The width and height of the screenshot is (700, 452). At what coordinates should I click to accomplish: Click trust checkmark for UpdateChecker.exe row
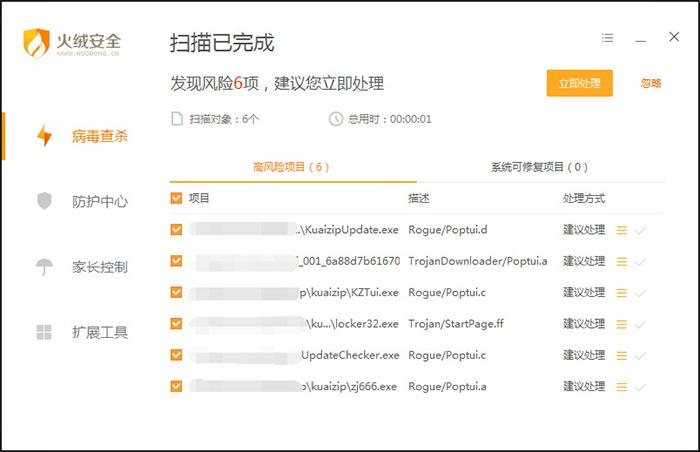tap(640, 356)
